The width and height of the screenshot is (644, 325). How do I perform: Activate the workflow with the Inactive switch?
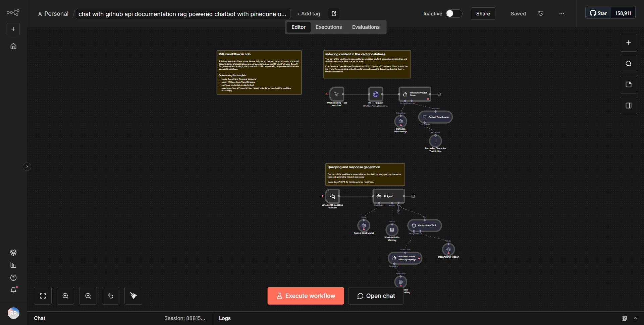coord(453,13)
